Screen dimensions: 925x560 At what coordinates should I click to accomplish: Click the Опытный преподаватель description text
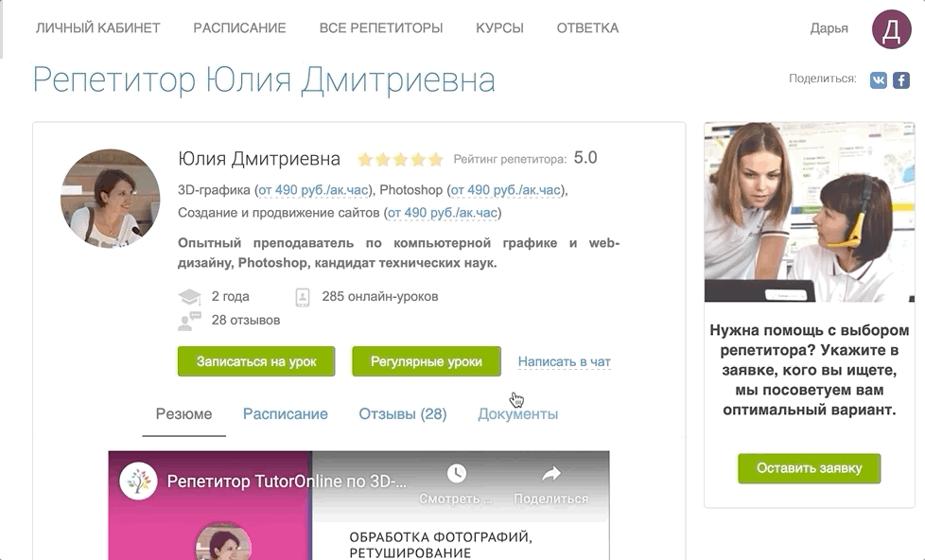coord(399,253)
